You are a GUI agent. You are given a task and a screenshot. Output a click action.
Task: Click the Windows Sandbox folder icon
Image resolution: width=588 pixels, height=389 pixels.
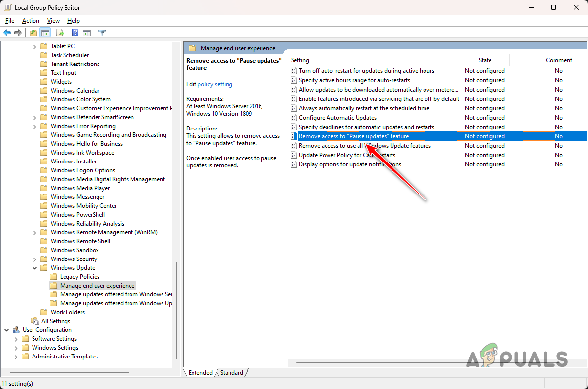click(x=44, y=250)
